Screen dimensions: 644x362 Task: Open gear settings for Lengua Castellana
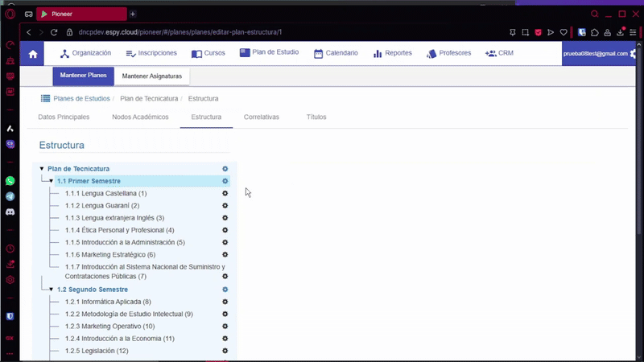(225, 194)
